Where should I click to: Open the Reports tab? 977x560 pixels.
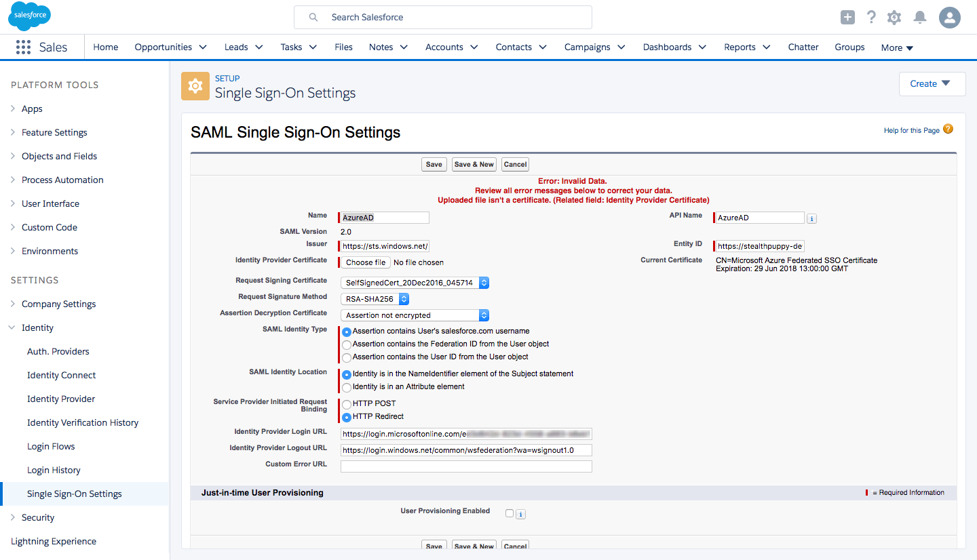tap(740, 47)
